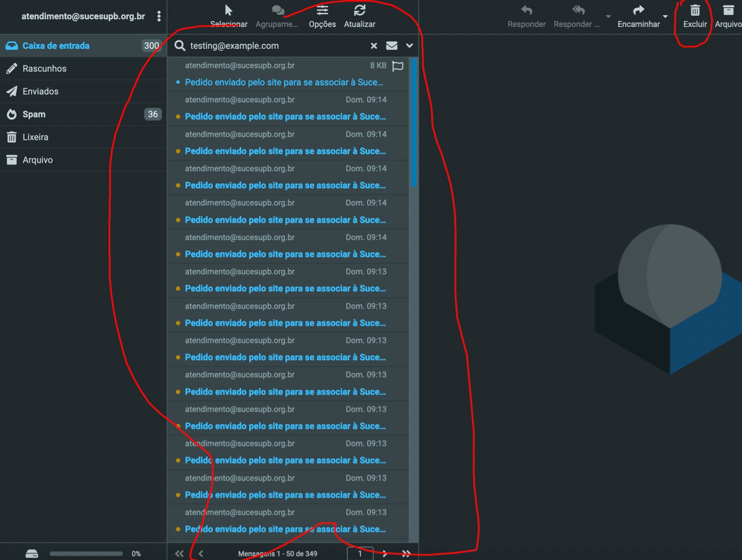
Task: Go to the next page of messages
Action: click(x=385, y=553)
